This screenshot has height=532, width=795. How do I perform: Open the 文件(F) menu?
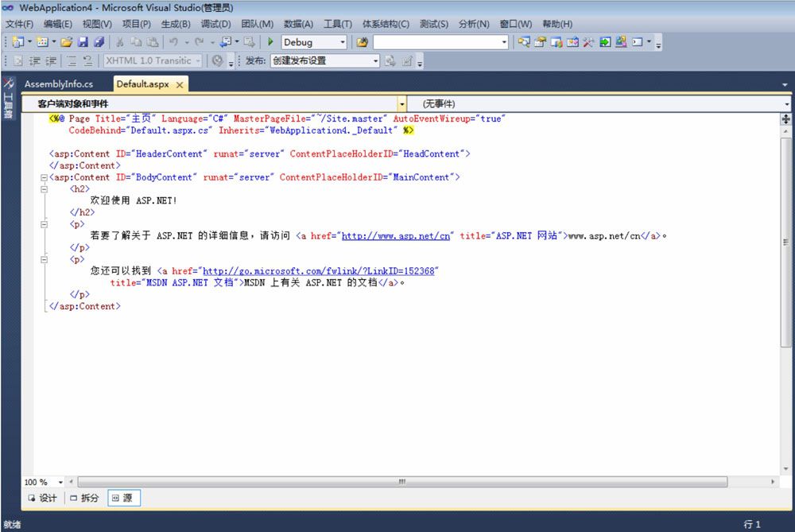click(x=19, y=24)
